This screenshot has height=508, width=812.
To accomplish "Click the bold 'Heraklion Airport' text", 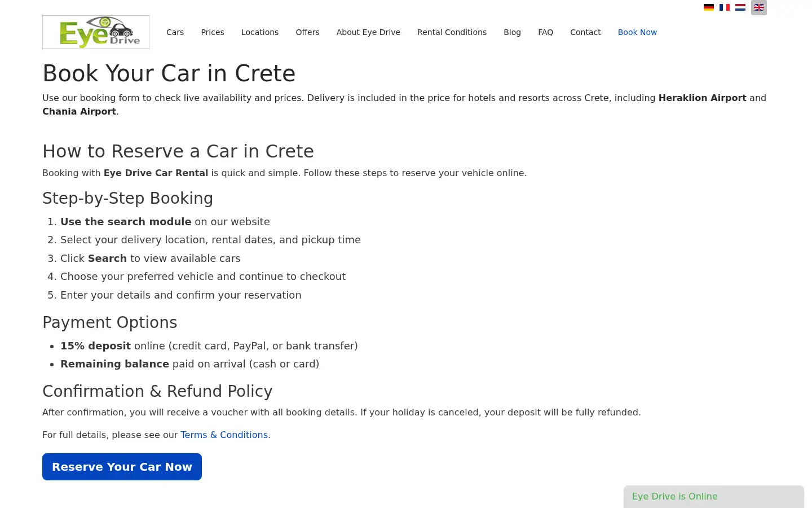I will click(x=703, y=98).
